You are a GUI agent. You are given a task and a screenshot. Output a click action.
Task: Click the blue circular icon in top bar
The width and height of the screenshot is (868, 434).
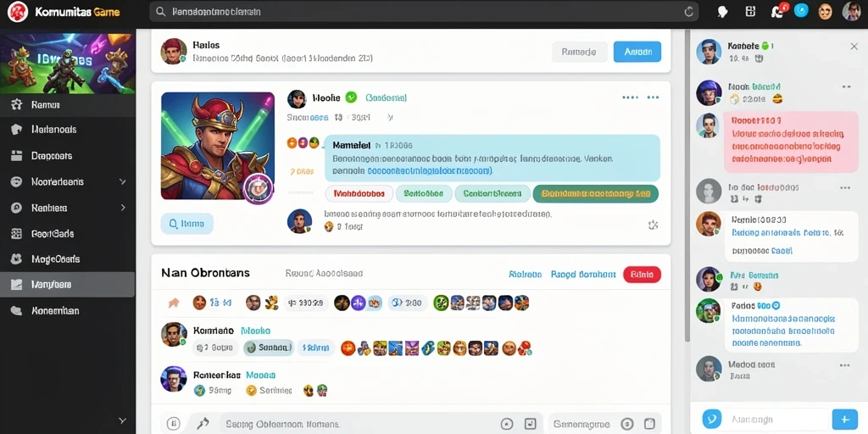pyautogui.click(x=801, y=10)
